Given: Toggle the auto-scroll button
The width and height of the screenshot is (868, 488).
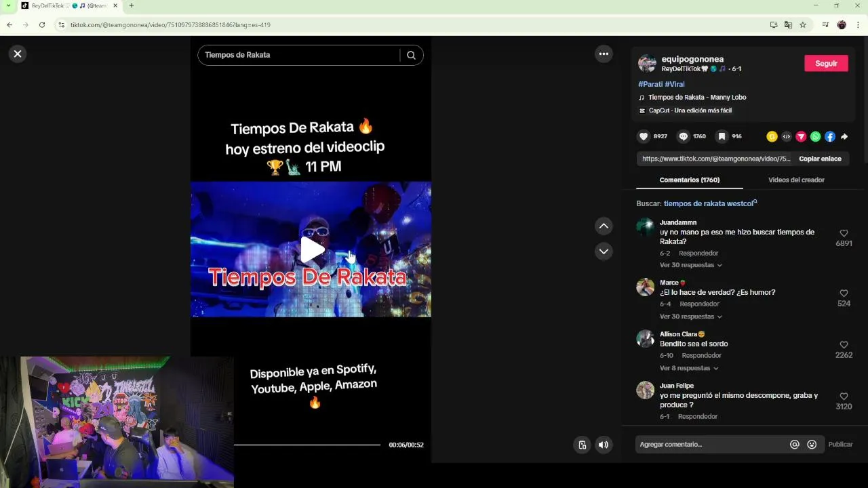Looking at the screenshot, I should point(582,445).
